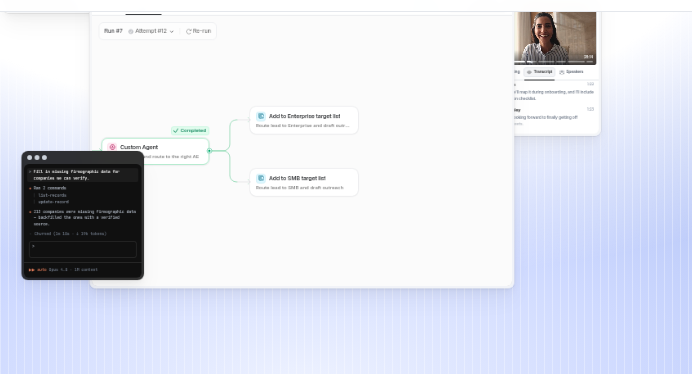
Task: Select the Custom Agent node
Action: tap(155, 151)
